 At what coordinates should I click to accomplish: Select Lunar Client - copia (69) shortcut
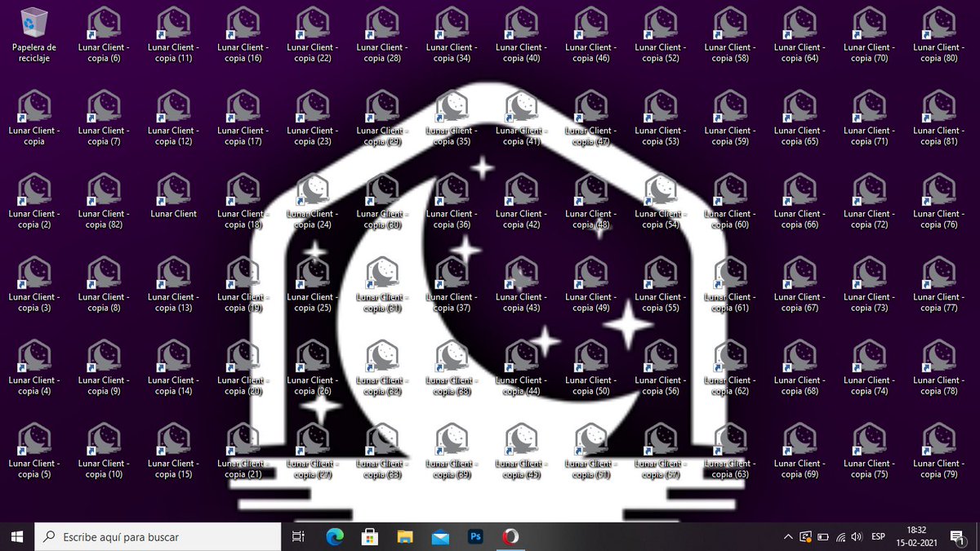point(800,452)
